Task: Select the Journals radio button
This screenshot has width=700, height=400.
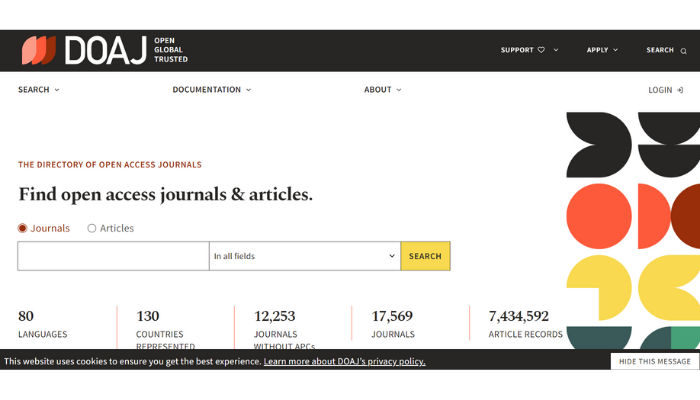Action: tap(22, 228)
